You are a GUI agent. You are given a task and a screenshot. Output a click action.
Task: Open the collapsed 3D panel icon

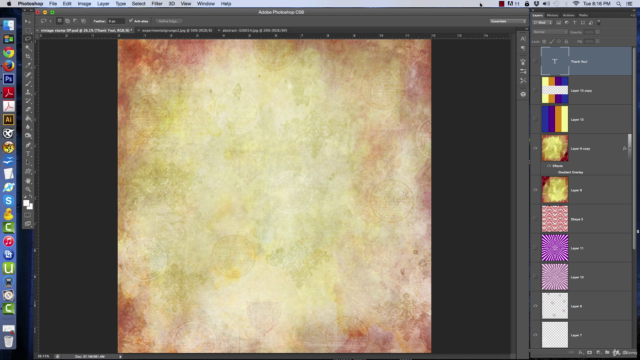523,94
